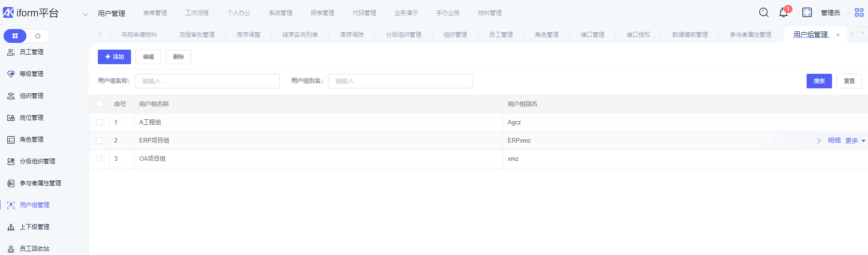Viewport: 868px width, 255px height.
Task: Expand the 更多 dropdown in ERP row
Action: (855, 141)
